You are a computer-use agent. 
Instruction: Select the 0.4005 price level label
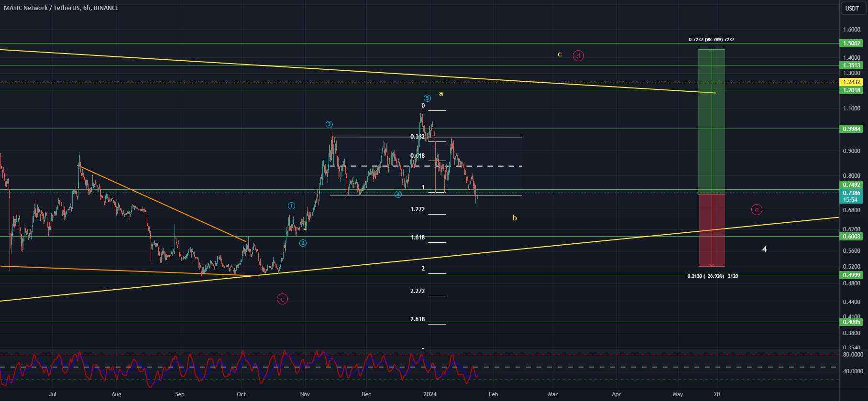852,322
